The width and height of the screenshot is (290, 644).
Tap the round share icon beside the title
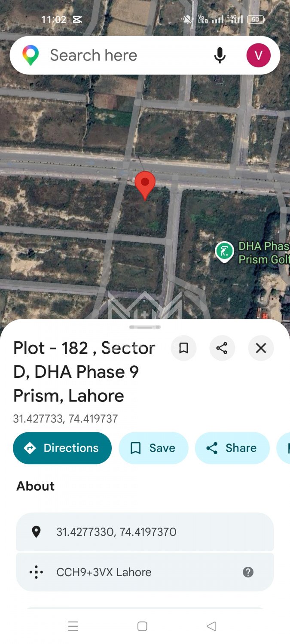coord(222,348)
